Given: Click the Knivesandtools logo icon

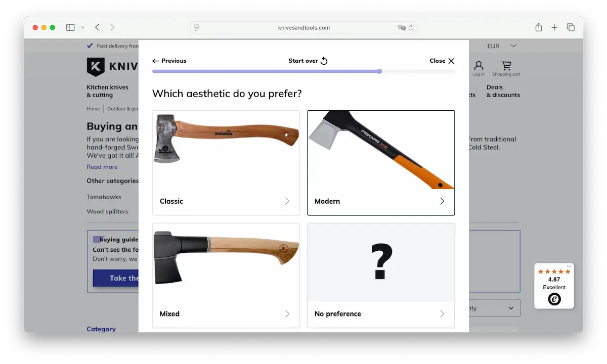Looking at the screenshot, I should [x=96, y=67].
